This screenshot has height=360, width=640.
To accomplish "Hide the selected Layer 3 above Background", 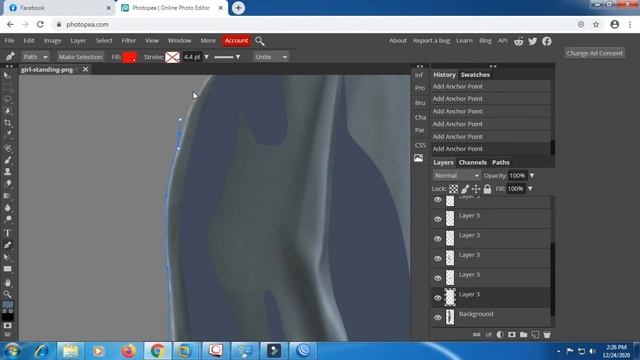I will 438,298.
